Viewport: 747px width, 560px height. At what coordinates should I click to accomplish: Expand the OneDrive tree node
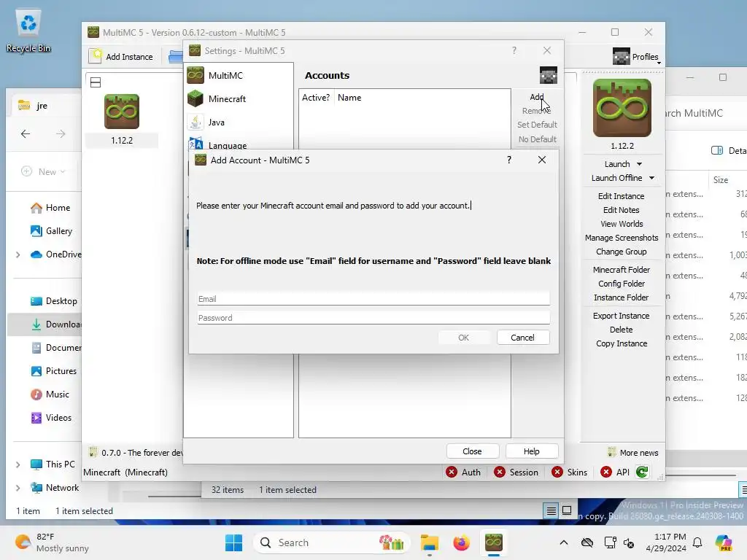click(x=18, y=254)
